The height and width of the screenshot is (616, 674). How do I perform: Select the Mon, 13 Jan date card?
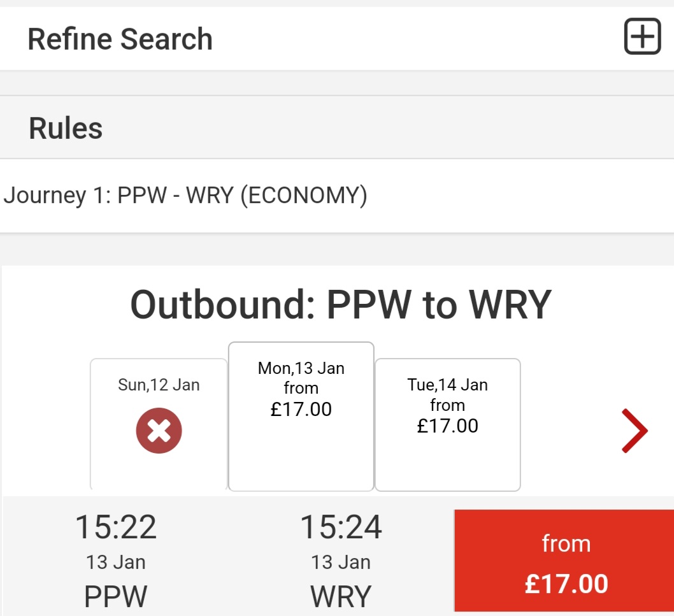point(301,417)
